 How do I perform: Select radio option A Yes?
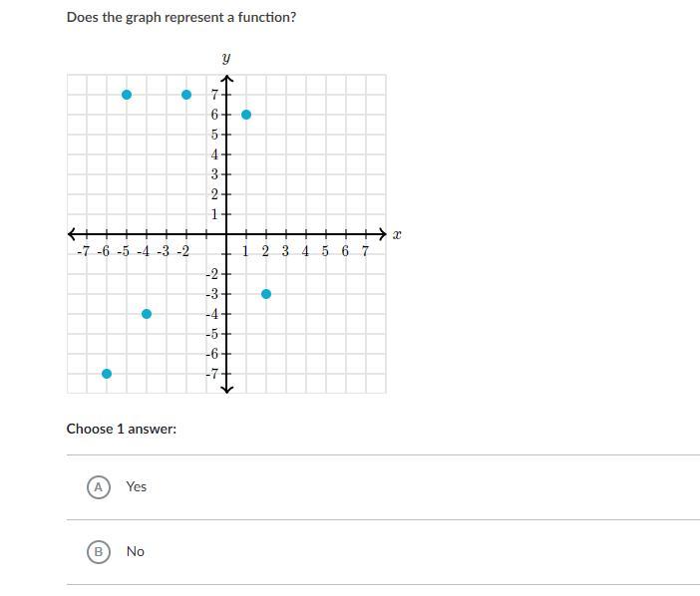[98, 486]
